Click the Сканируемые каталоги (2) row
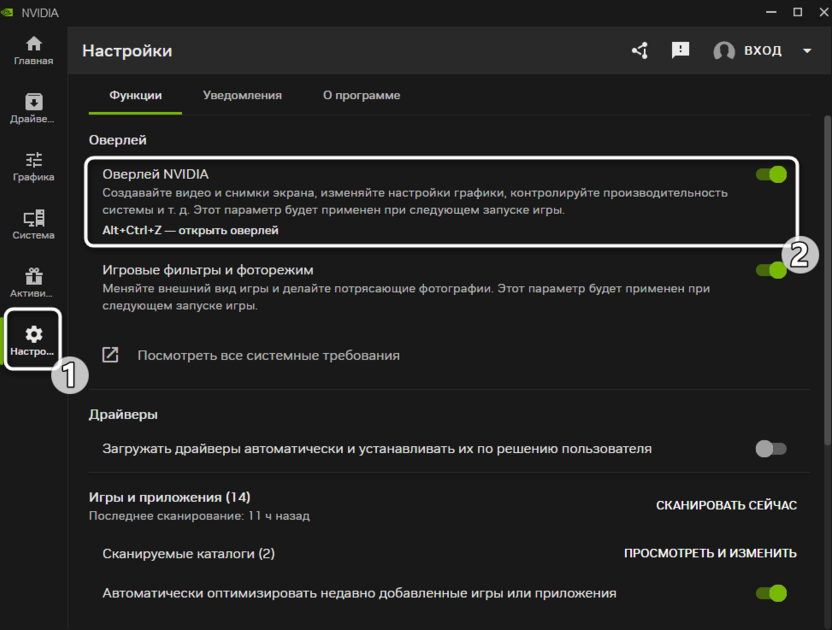This screenshot has height=630, width=832. [x=449, y=554]
